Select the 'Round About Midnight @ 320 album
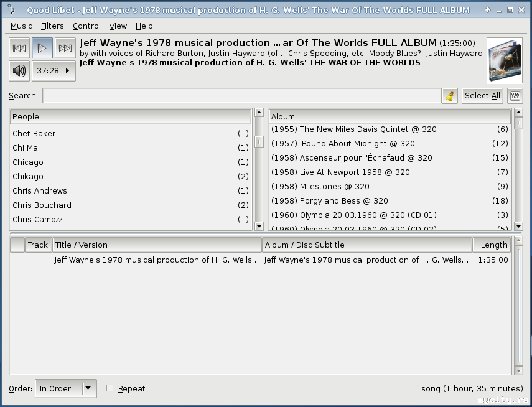 click(390, 144)
